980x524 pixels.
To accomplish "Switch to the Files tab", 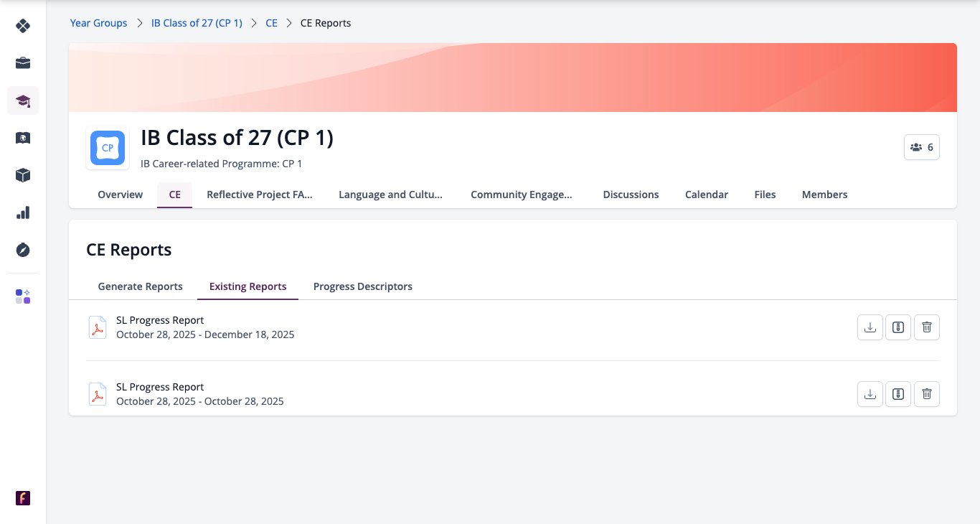I will [765, 195].
